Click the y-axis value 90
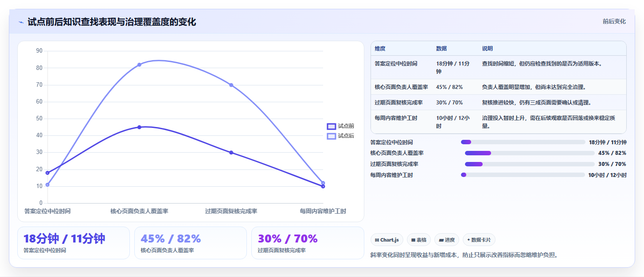The image size is (644, 277). [x=39, y=51]
